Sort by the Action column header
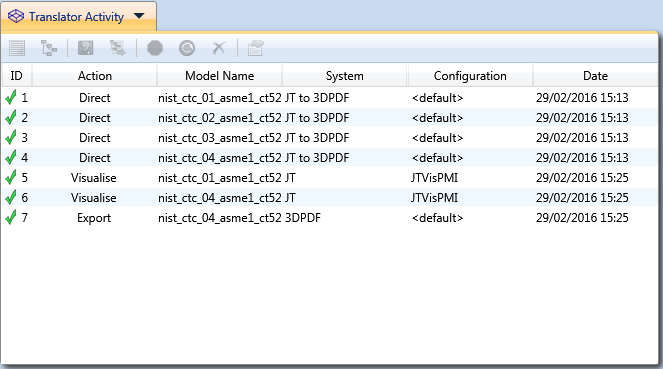663x369 pixels. 95,76
